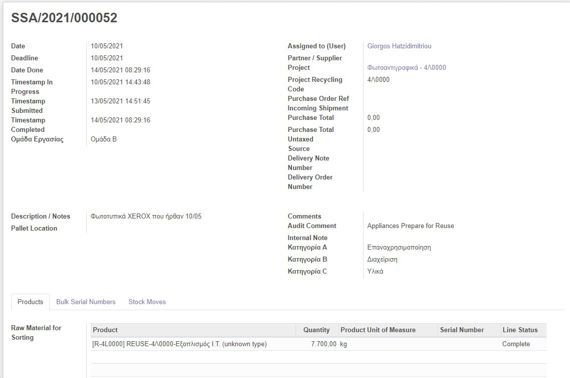The image size is (570, 378).
Task: Click the Date Done value 14/05/2021
Action: pos(120,70)
